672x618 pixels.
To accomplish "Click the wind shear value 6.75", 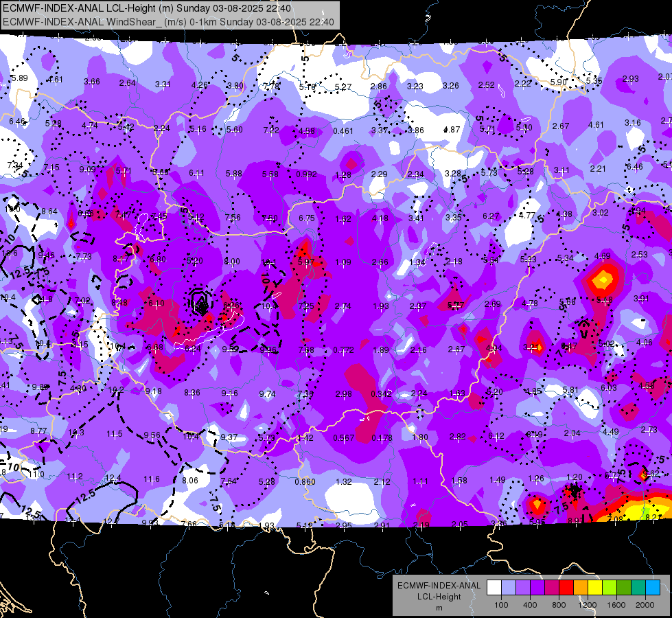I will 306,218.
